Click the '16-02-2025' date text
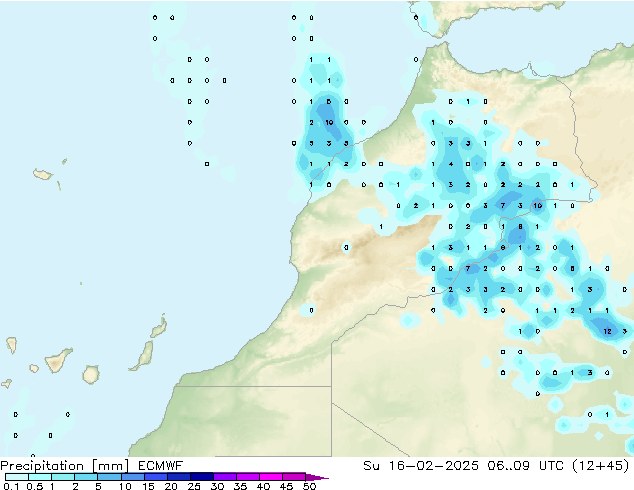The image size is (634, 490). pos(433,466)
